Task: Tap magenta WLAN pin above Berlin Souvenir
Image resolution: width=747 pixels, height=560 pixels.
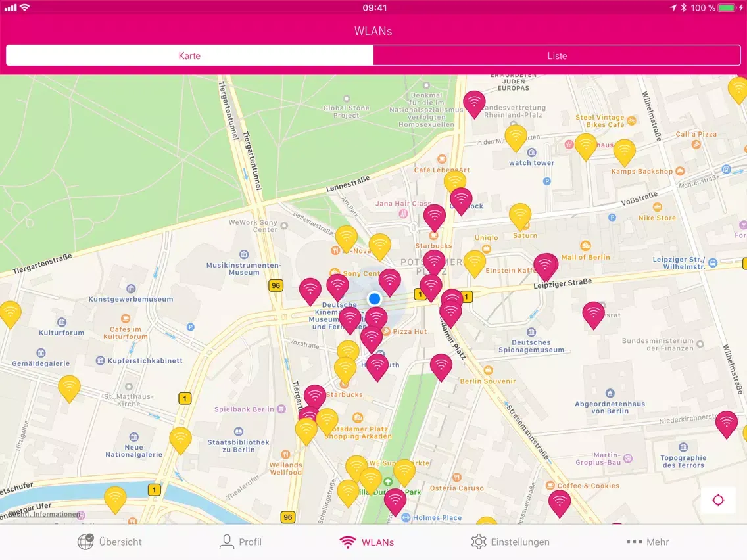Action: pyautogui.click(x=441, y=367)
